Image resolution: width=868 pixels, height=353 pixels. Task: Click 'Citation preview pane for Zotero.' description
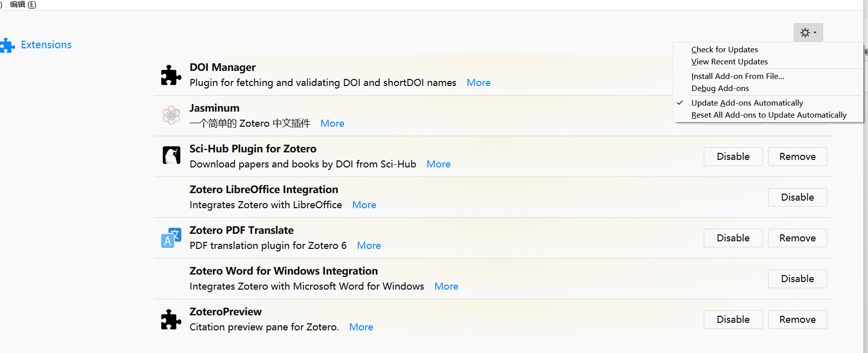click(x=264, y=327)
